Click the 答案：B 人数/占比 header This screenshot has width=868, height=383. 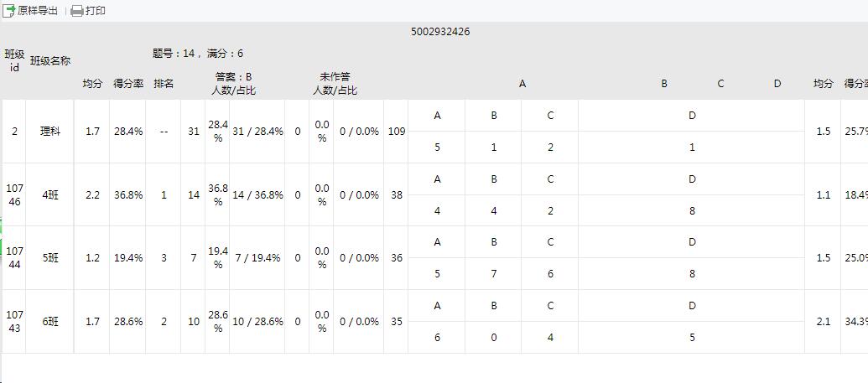point(233,84)
